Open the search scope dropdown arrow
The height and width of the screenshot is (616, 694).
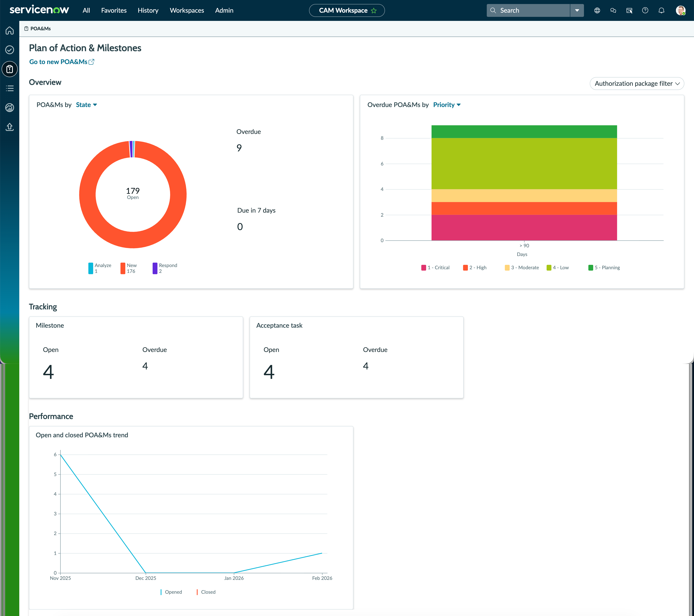coord(577,10)
